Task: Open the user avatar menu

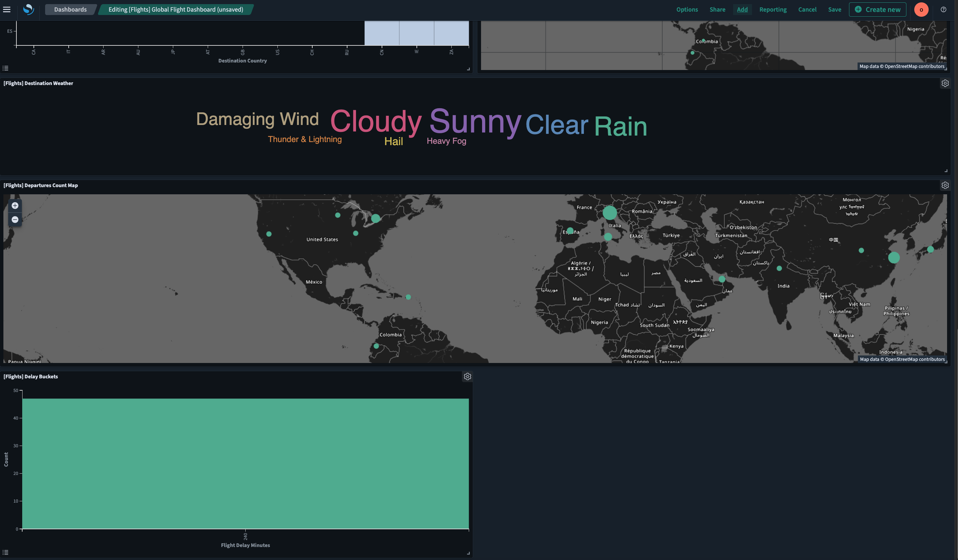Action: tap(921, 10)
